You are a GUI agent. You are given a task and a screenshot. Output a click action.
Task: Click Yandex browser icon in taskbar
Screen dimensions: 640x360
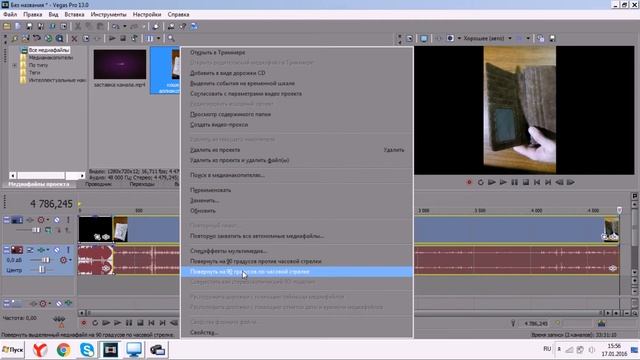(x=40, y=350)
